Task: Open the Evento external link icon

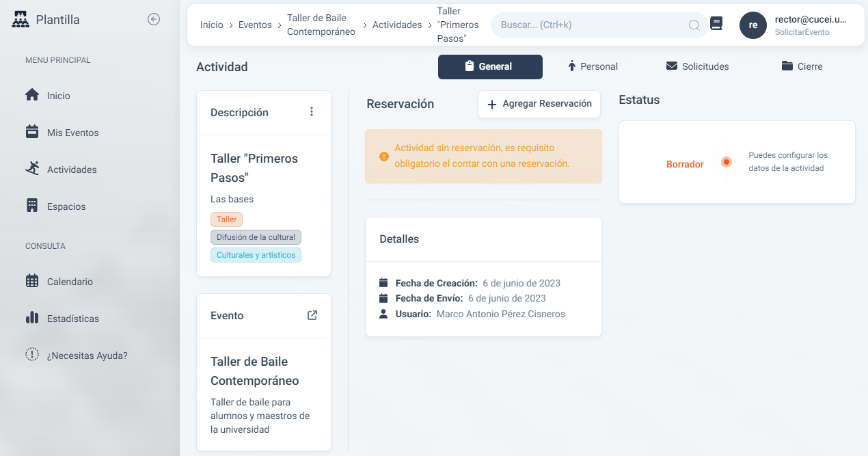Action: point(312,315)
